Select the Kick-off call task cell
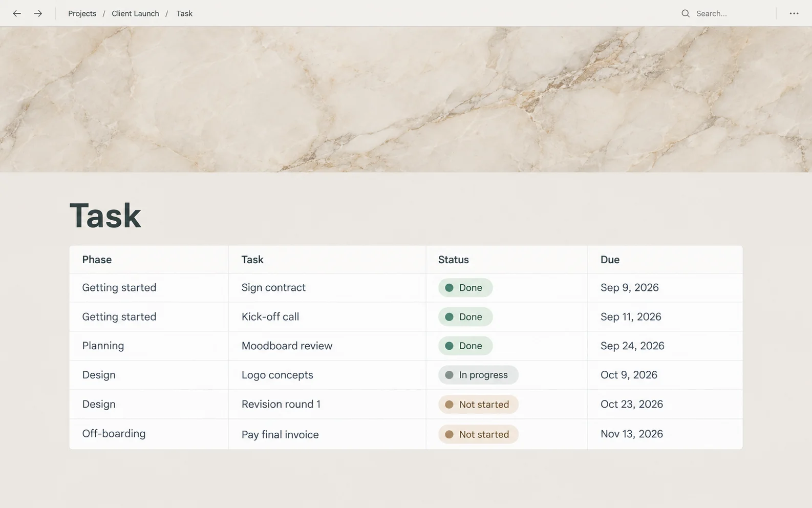This screenshot has width=812, height=508. coord(327,317)
